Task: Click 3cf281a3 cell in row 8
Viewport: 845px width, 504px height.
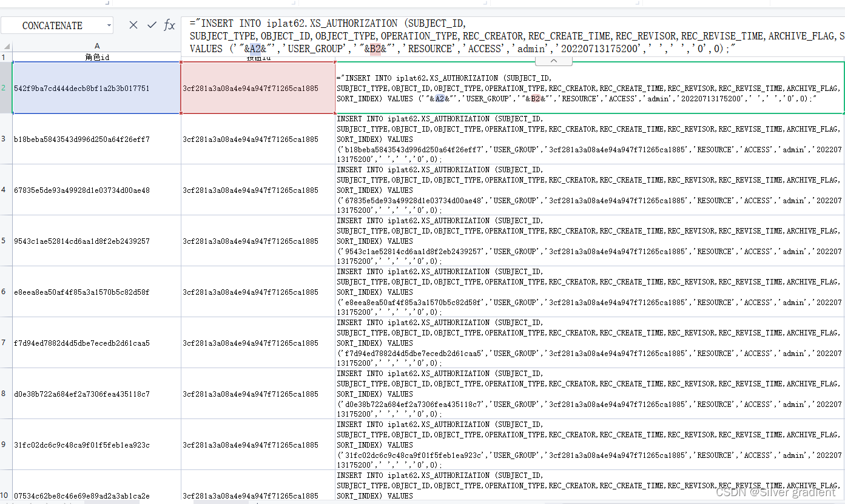Action: pyautogui.click(x=258, y=394)
